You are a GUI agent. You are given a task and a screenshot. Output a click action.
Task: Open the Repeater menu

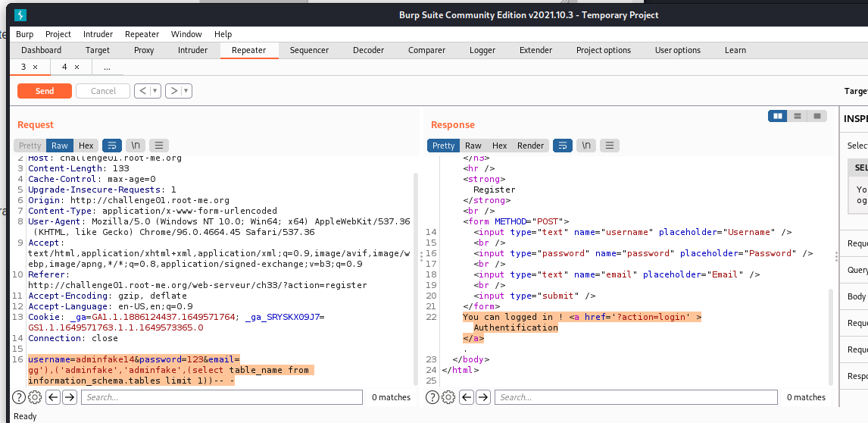point(142,34)
